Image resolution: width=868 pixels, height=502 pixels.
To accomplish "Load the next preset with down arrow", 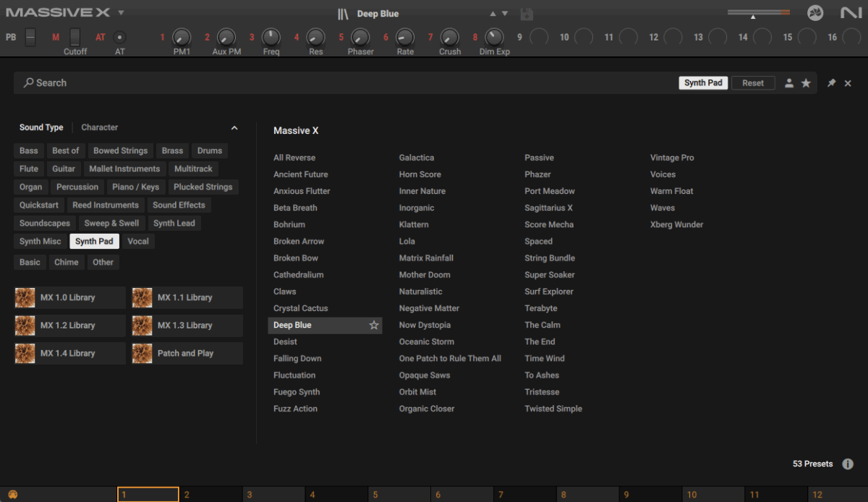I will (x=505, y=14).
